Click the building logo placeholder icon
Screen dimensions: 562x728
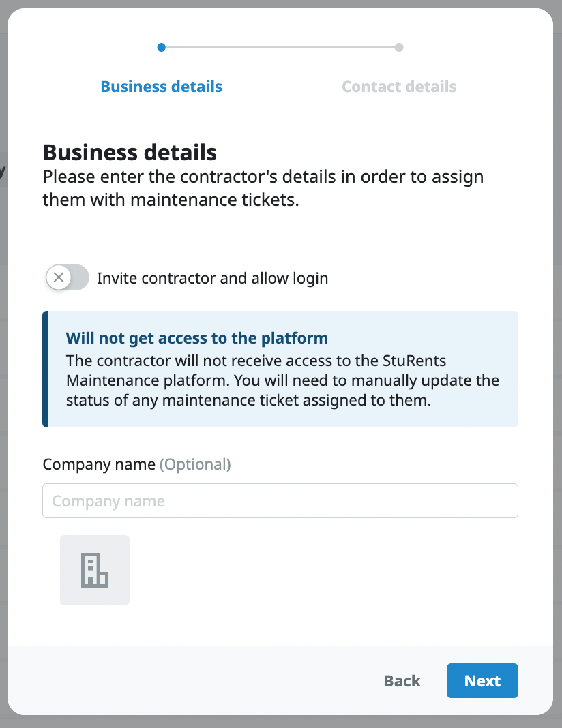click(x=95, y=571)
